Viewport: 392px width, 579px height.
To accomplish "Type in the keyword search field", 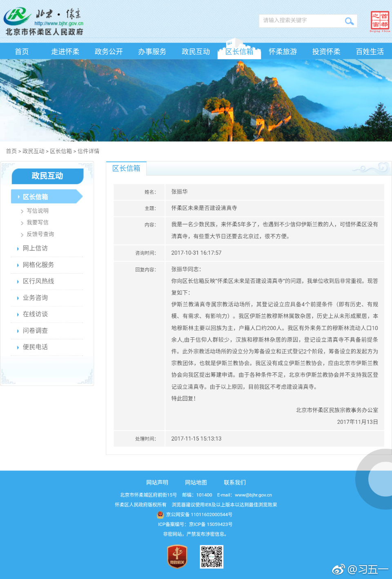I will tap(300, 21).
